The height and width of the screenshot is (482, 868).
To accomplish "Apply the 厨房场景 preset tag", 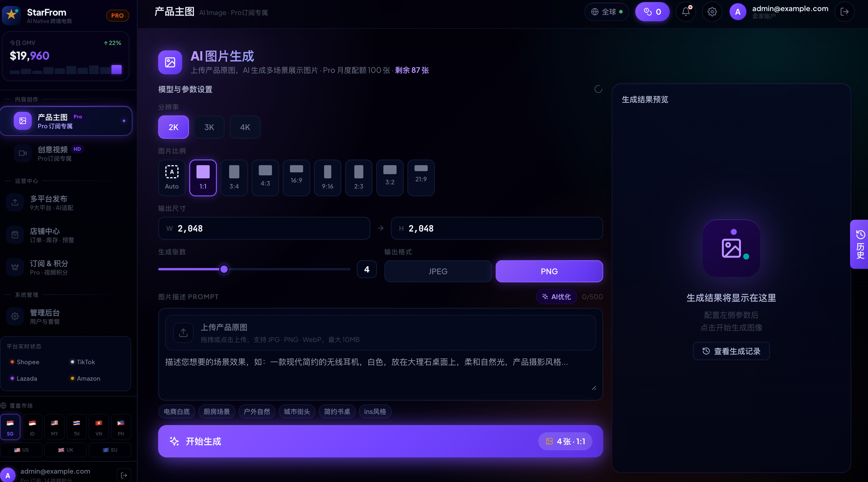I will [x=217, y=412].
